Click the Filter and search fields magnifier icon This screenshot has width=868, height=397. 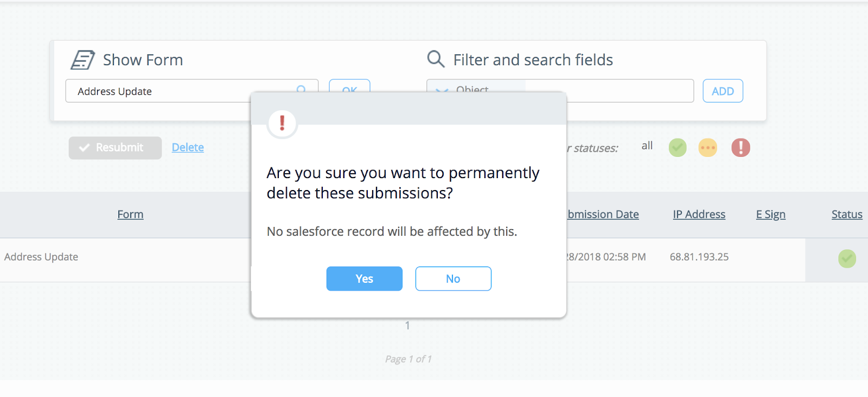pyautogui.click(x=435, y=59)
